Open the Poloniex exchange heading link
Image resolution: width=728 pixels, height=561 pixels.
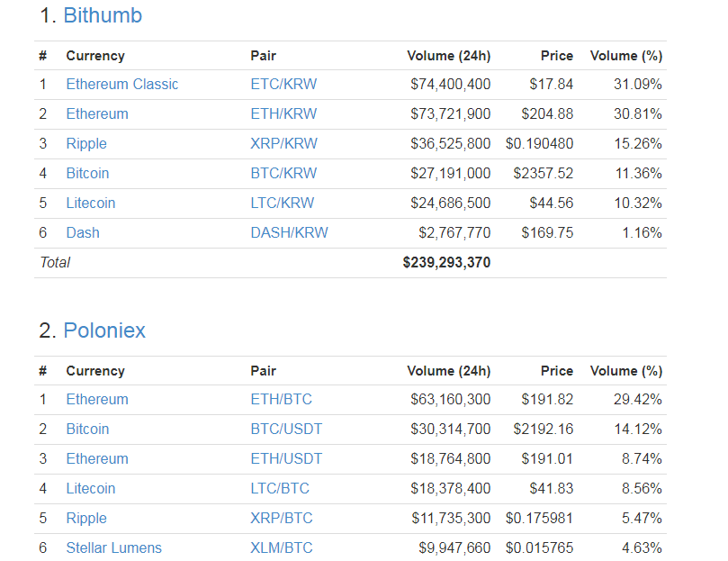click(103, 330)
